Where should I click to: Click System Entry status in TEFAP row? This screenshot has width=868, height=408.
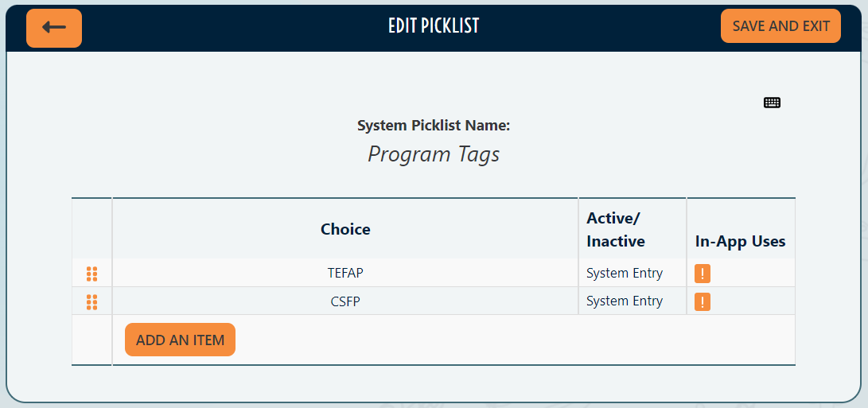(x=625, y=273)
